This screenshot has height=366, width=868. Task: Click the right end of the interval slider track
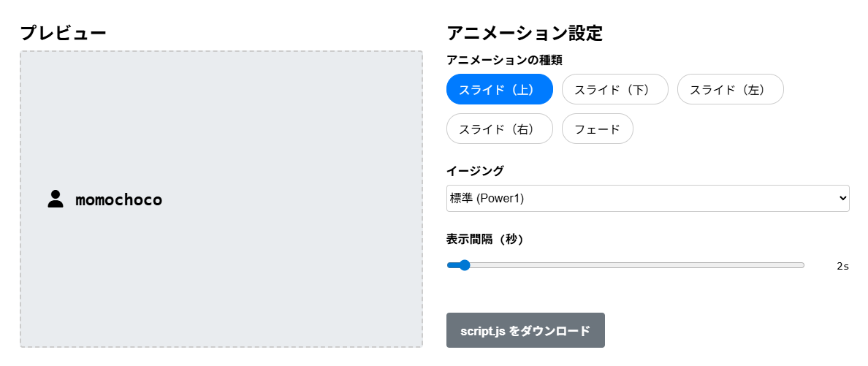[x=802, y=265]
